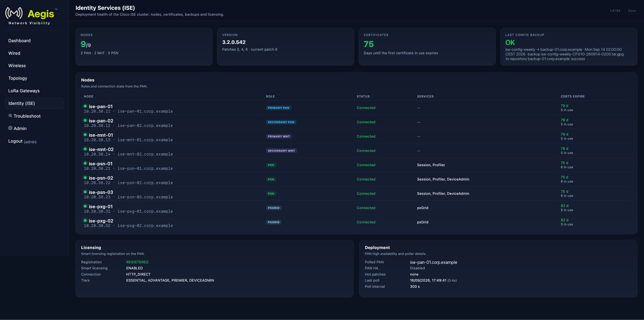Viewport: 644px width, 320px height.
Task: Click the OK backup status
Action: [x=510, y=43]
